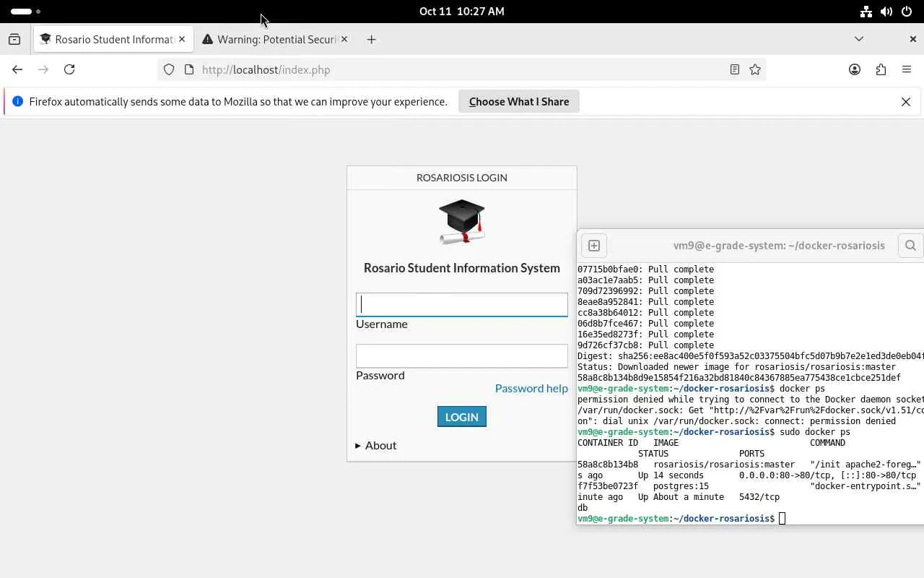The width and height of the screenshot is (924, 578).
Task: Close the Warning: Potential Security tab
Action: pyautogui.click(x=344, y=39)
